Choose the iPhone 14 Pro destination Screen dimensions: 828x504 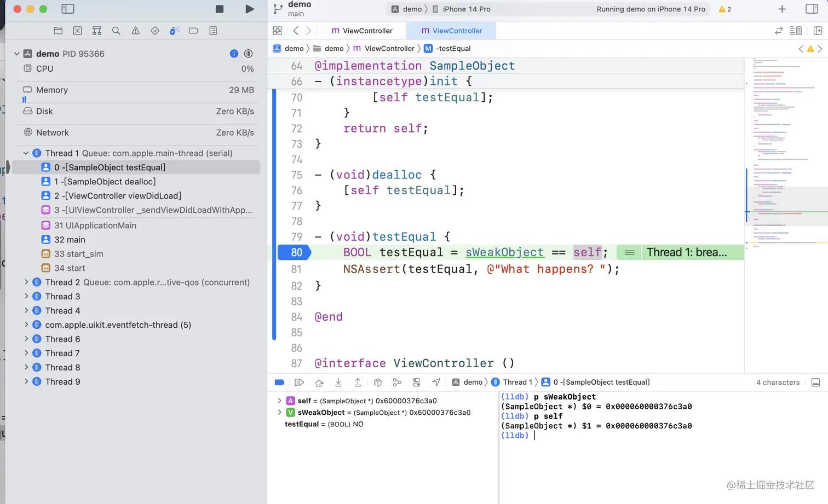[x=461, y=9]
